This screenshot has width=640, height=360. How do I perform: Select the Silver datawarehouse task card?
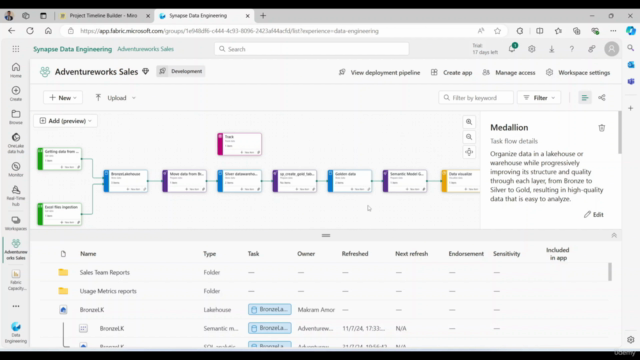240,181
